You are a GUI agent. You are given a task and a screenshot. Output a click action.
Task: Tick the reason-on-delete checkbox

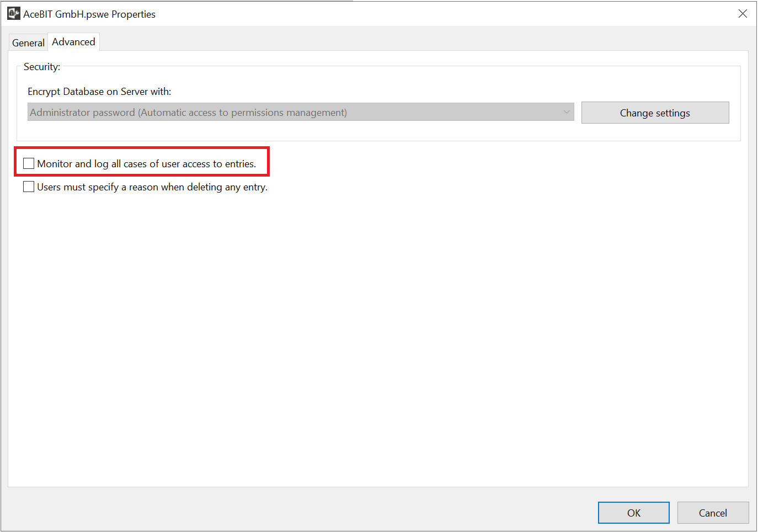pyautogui.click(x=29, y=187)
